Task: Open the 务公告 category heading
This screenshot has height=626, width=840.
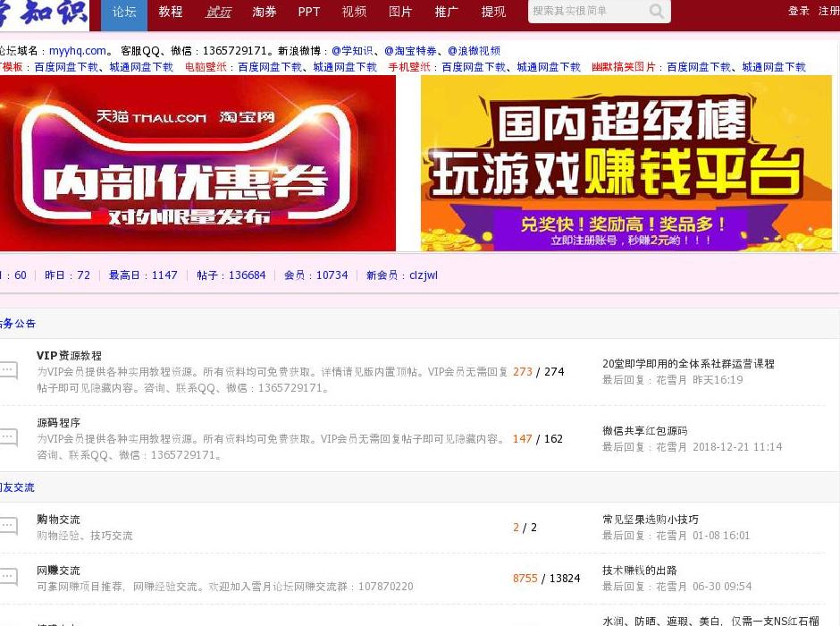Action: [x=18, y=323]
